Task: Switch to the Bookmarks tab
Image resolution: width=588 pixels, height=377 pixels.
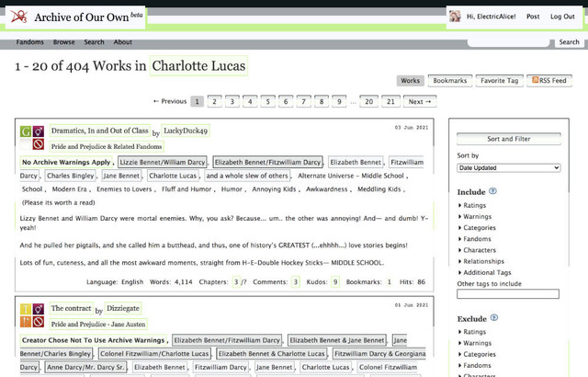Action: (450, 81)
